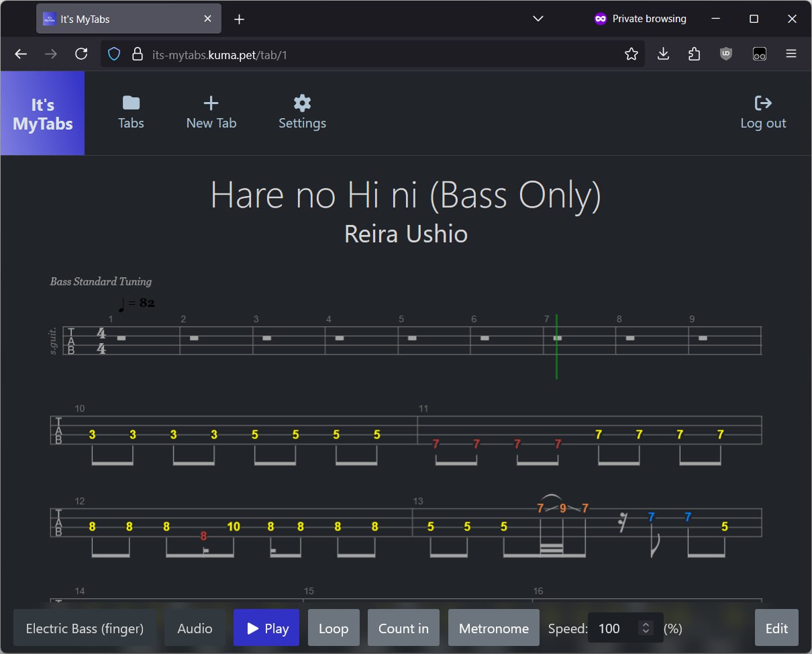This screenshot has height=654, width=812.
Task: Open the Tabs folder icon
Action: click(131, 103)
